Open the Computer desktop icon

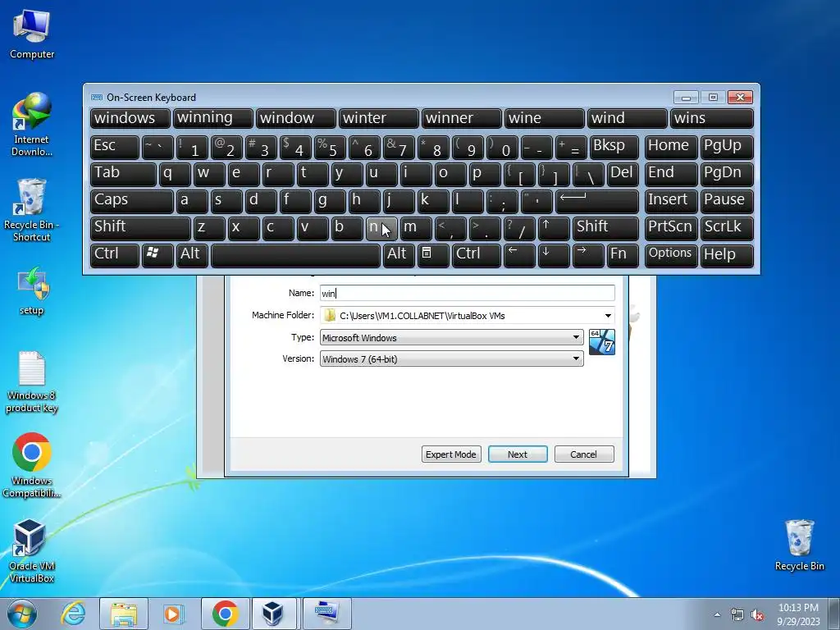(32, 34)
